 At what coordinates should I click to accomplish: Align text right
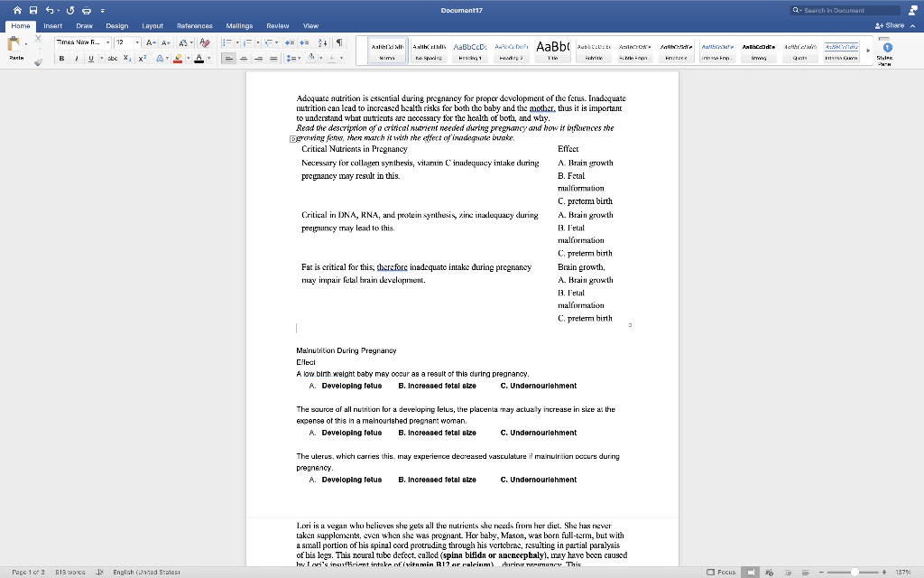click(258, 59)
